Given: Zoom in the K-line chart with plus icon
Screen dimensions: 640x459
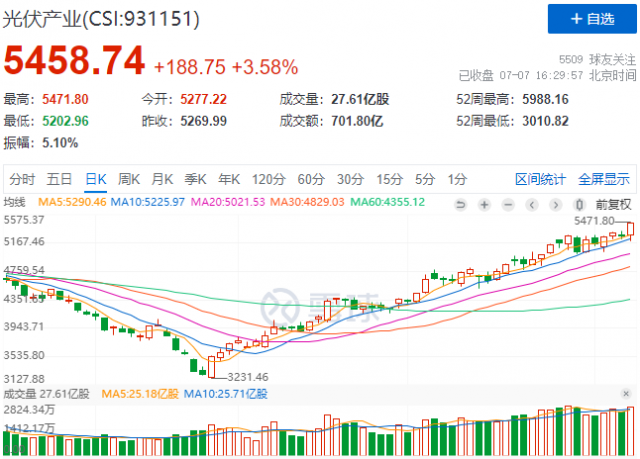Looking at the screenshot, I should click(x=484, y=203).
